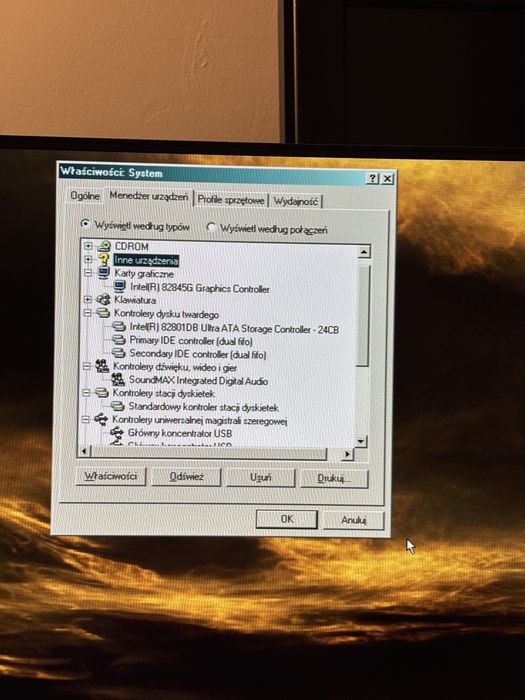The image size is (525, 700).
Task: Select the Inne urządzenia label
Action: click(x=146, y=260)
